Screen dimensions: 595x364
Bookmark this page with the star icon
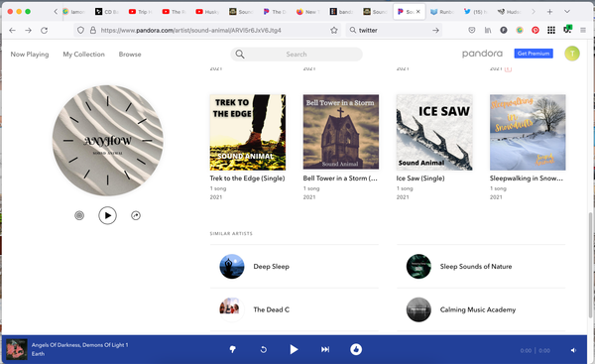(x=334, y=31)
